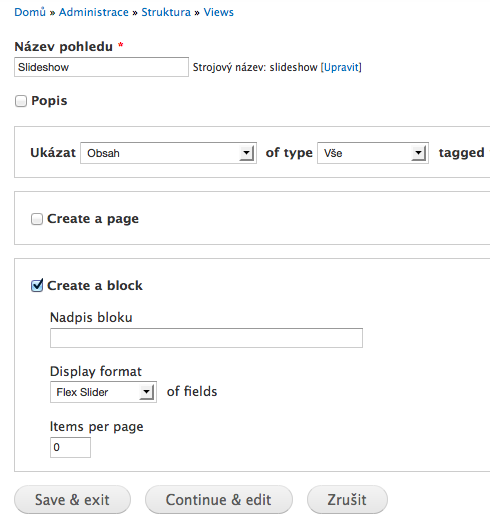Go to Administrace breadcrumb link
The width and height of the screenshot is (490, 518).
click(94, 12)
